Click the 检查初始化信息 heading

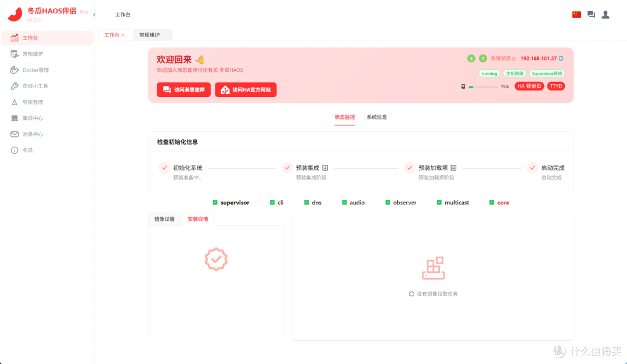point(177,142)
